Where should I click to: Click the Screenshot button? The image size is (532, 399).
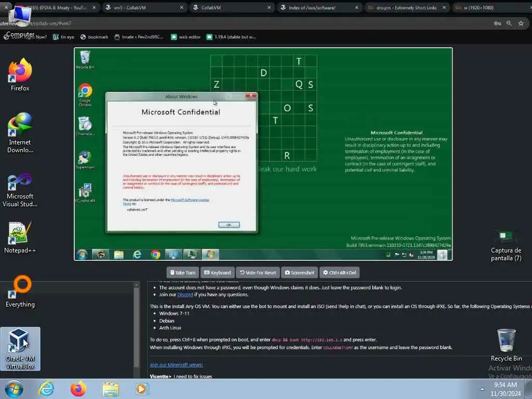point(300,272)
